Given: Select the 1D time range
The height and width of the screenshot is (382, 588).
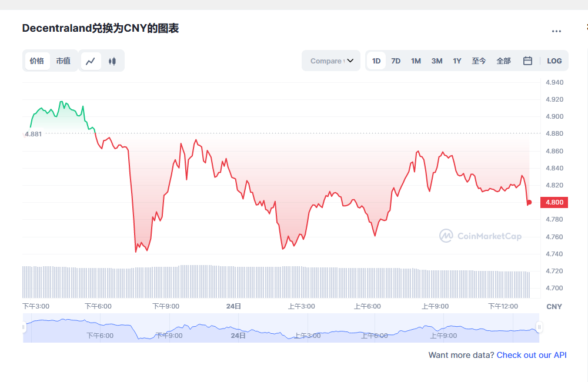Looking at the screenshot, I should pyautogui.click(x=376, y=61).
